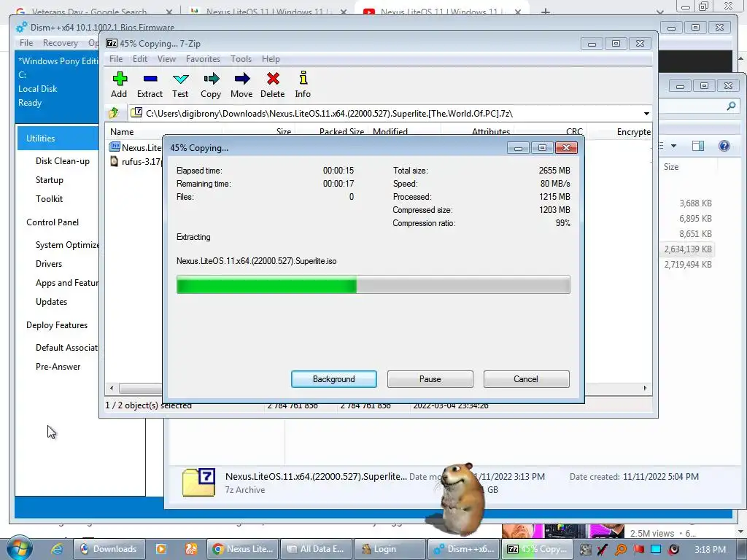Click the Test toolbar icon

[180, 85]
